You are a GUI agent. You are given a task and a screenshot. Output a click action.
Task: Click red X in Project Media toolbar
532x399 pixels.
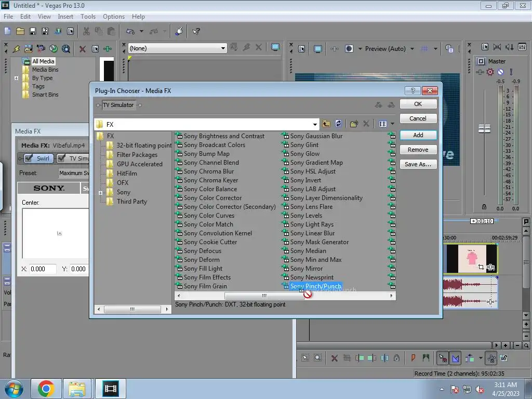click(x=82, y=49)
